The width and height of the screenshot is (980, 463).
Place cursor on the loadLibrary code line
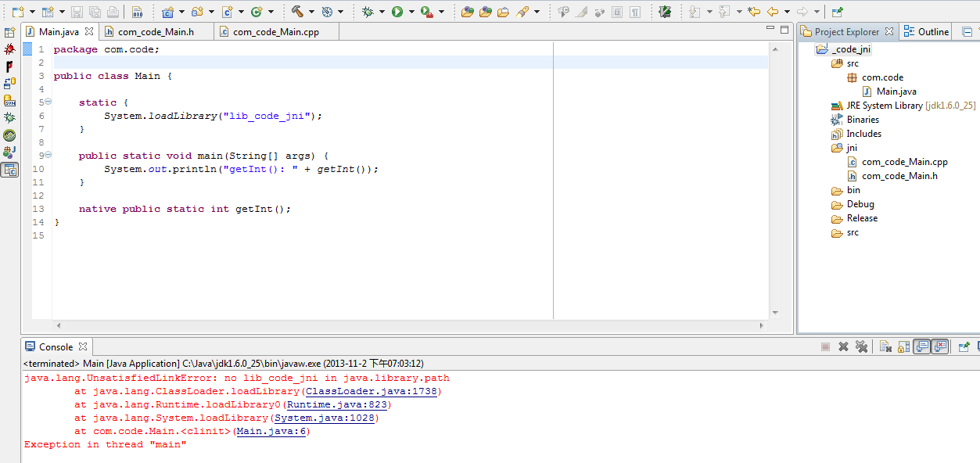coord(213,116)
